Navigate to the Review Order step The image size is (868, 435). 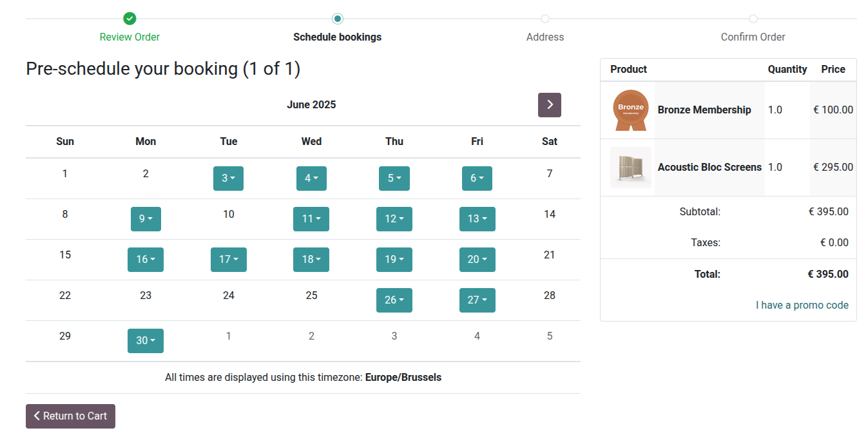coord(130,37)
